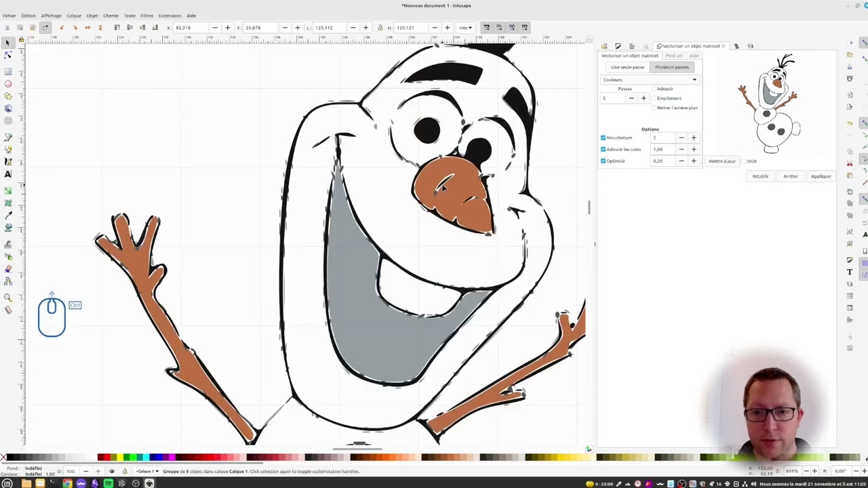Select the Eraser tool

[x=8, y=269]
